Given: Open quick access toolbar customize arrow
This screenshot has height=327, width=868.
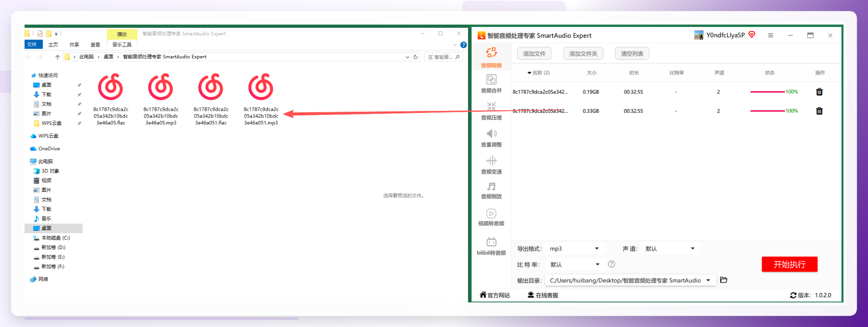Looking at the screenshot, I should (x=56, y=34).
